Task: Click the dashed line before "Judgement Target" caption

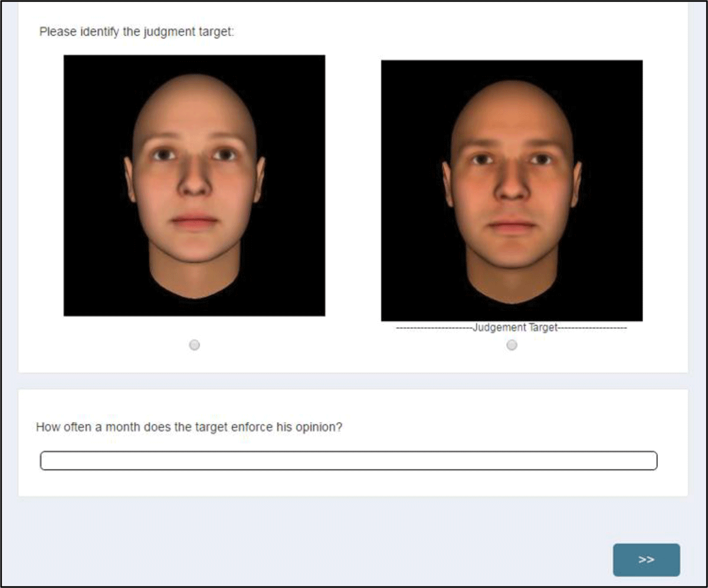Action: 434,328
